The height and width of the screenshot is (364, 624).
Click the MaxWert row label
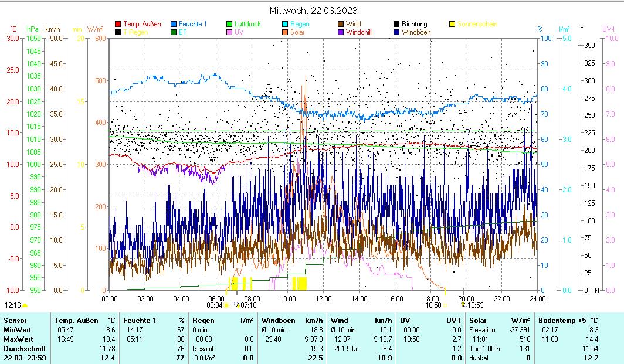(18, 339)
